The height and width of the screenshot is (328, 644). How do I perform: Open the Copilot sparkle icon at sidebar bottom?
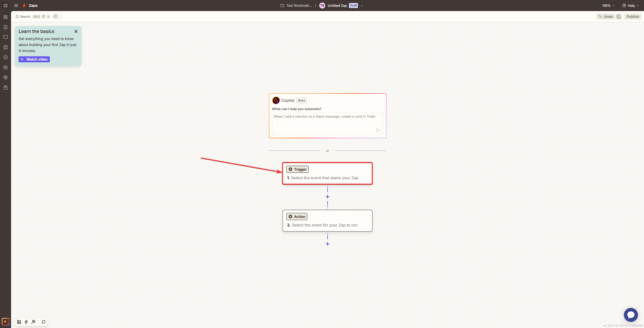tap(6, 321)
